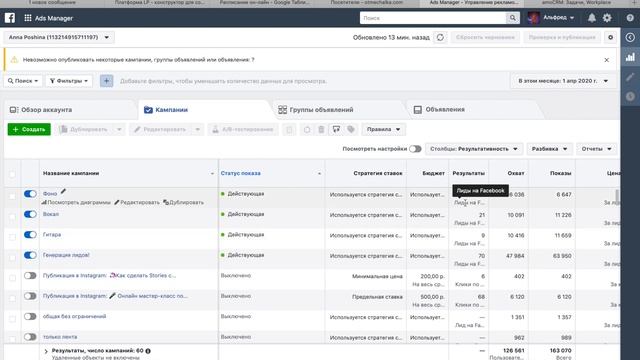Click the undo circular icon in toolbar
640x360 pixels.
click(307, 129)
